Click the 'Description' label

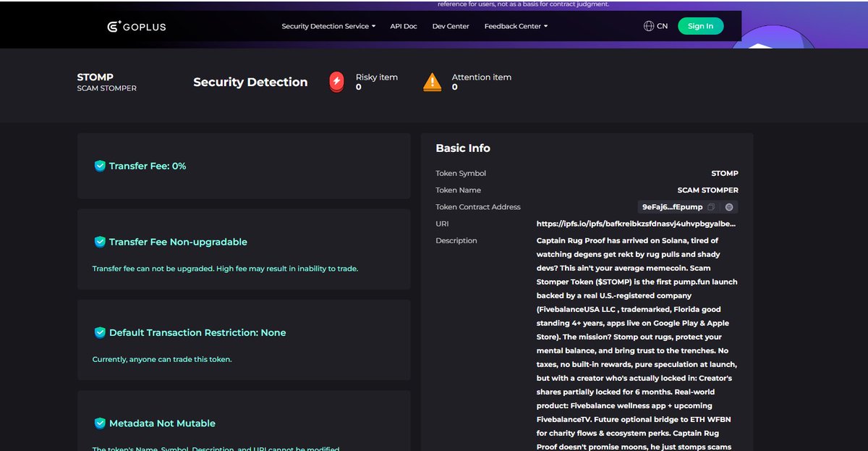tap(456, 240)
